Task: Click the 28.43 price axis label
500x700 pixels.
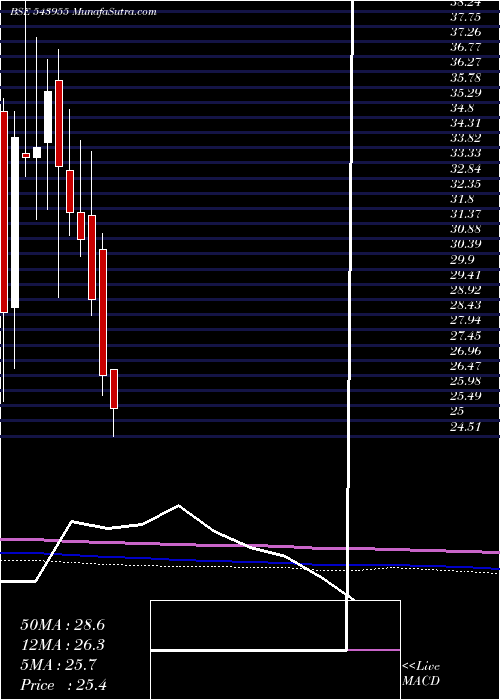Action: [x=465, y=305]
